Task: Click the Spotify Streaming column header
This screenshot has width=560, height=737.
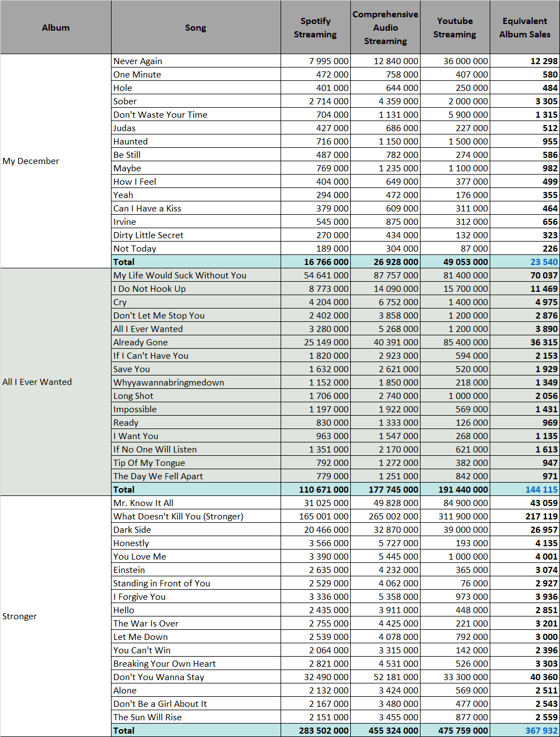Action: (316, 27)
